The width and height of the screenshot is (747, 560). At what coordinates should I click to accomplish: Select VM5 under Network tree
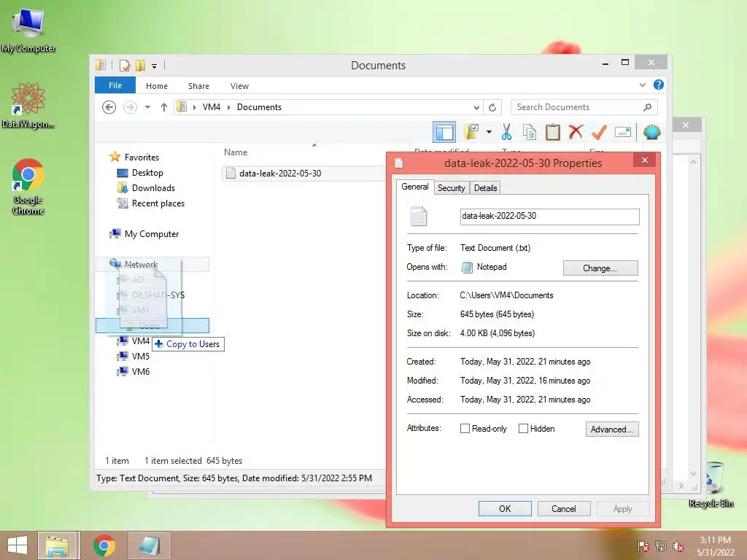[x=134, y=356]
